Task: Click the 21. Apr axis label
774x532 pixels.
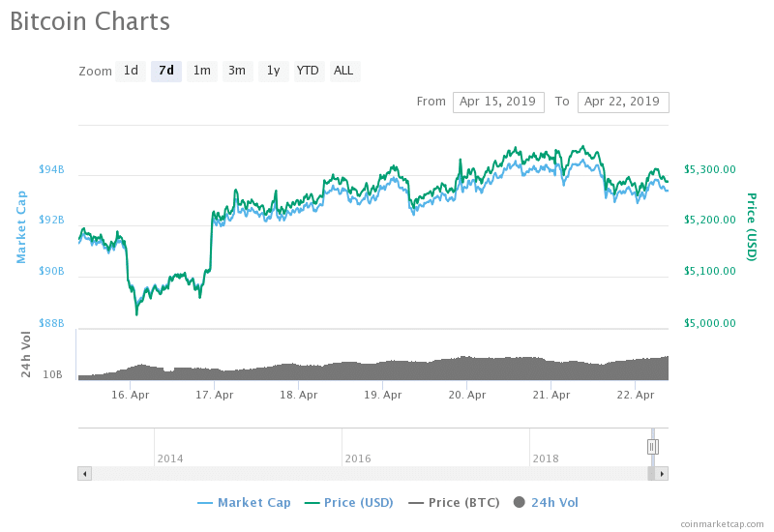Action: 551,396
